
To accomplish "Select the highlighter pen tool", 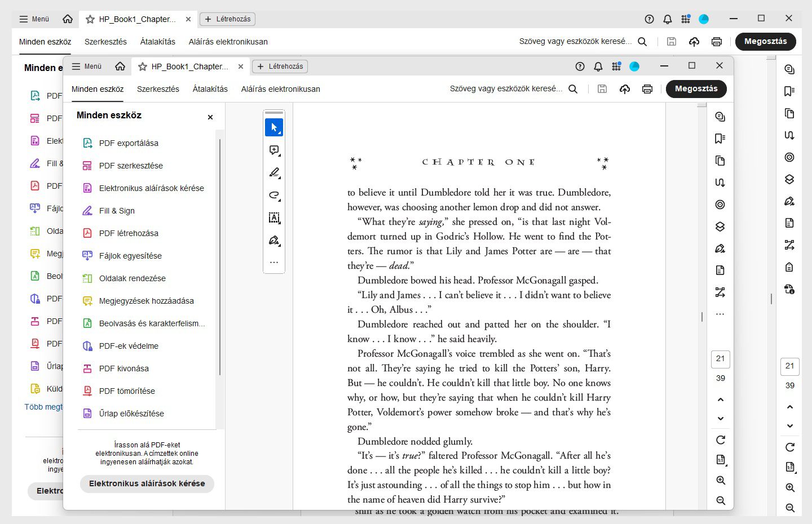I will pos(274,173).
